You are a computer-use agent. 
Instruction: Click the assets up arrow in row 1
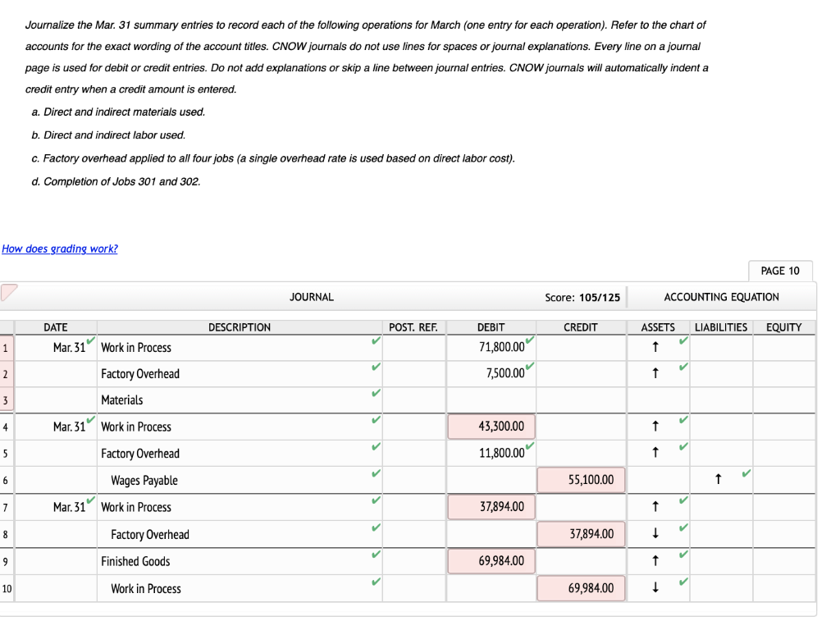coord(655,347)
